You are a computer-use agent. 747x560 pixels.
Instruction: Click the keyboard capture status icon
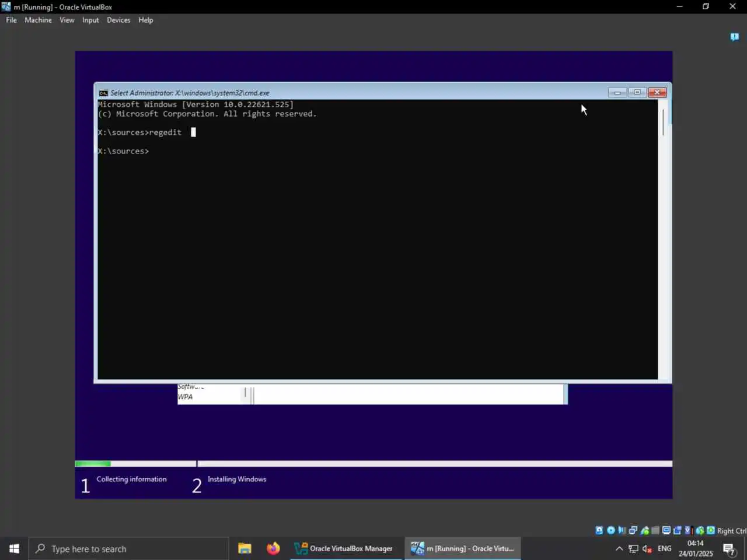tap(711, 530)
